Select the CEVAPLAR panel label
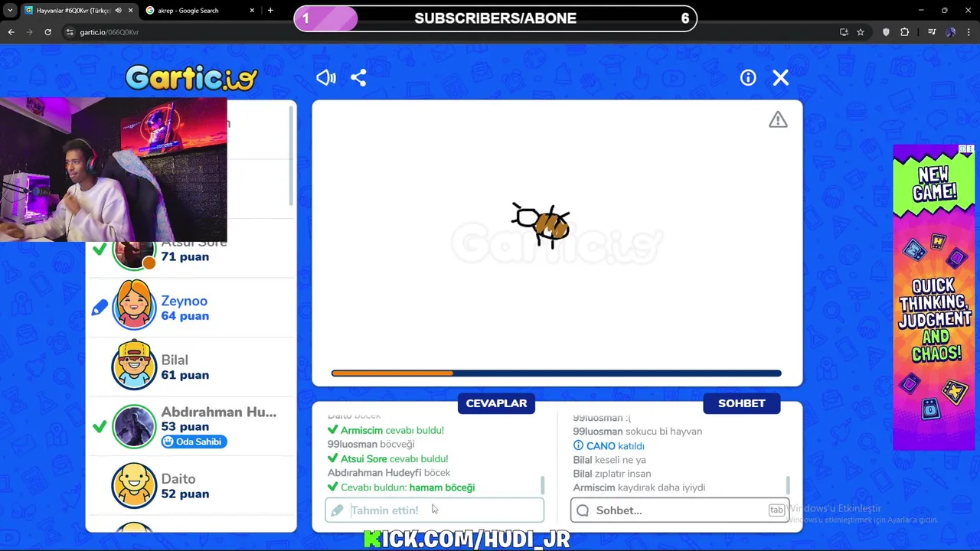The image size is (980, 551). coord(496,403)
